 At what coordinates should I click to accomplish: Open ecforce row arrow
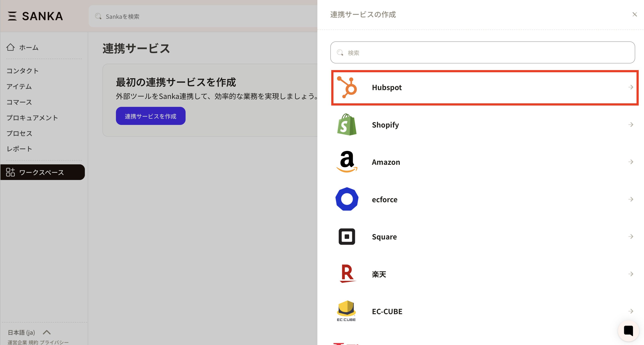tap(631, 199)
